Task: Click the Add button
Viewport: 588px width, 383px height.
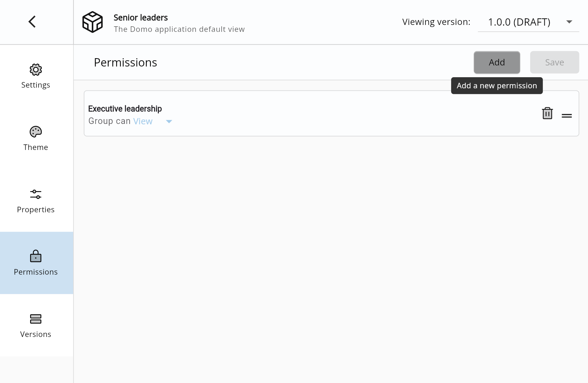Action: pos(496,62)
